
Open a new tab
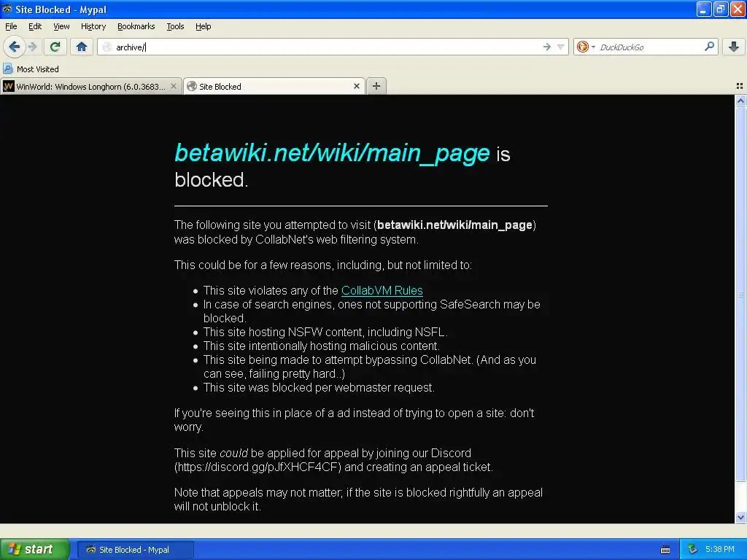(376, 86)
